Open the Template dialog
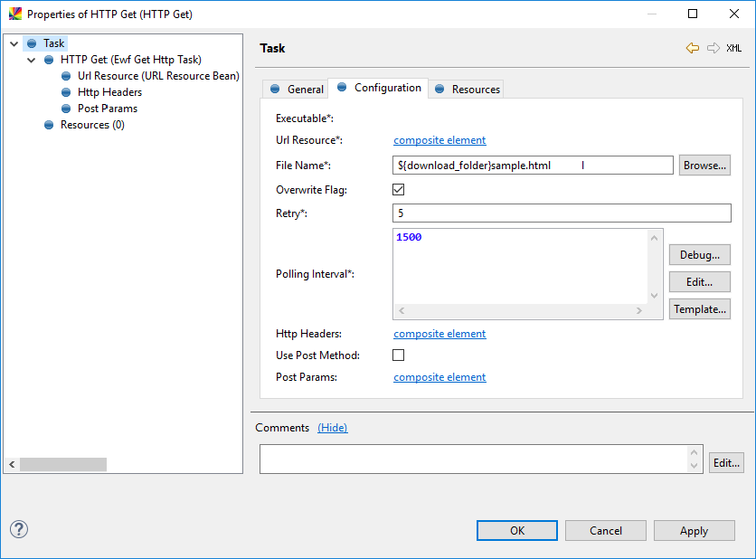This screenshot has height=559, width=756. (699, 308)
